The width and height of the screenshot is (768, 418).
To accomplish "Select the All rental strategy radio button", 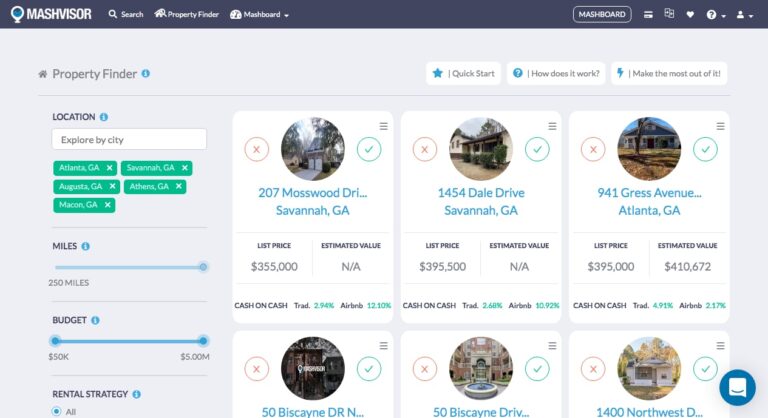I will [56, 411].
